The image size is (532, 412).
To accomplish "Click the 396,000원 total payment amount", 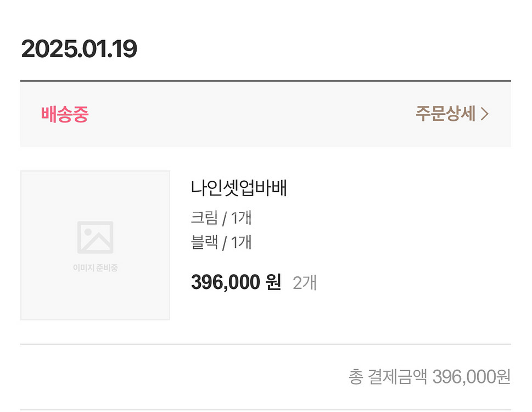I will pos(472,377).
